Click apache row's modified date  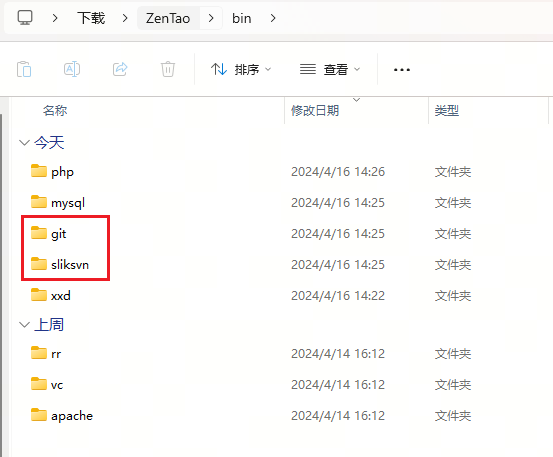[338, 416]
